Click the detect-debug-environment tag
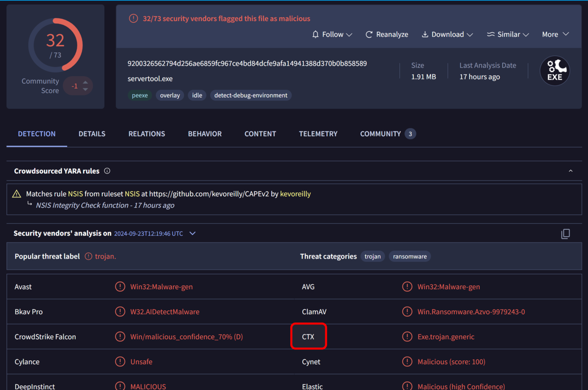This screenshot has height=390, width=588. [x=251, y=96]
